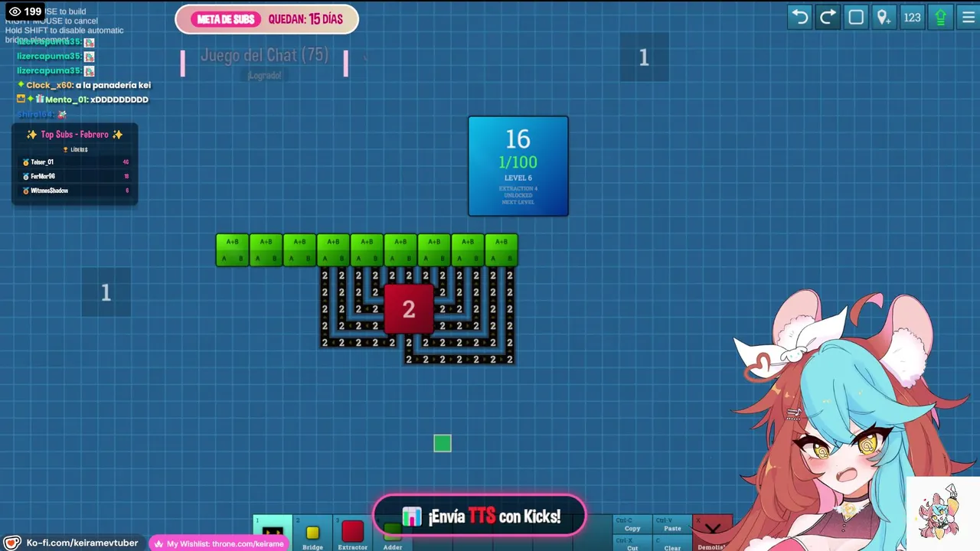Click Clock_x60's chat message
The height and width of the screenshot is (551, 980).
(84, 85)
